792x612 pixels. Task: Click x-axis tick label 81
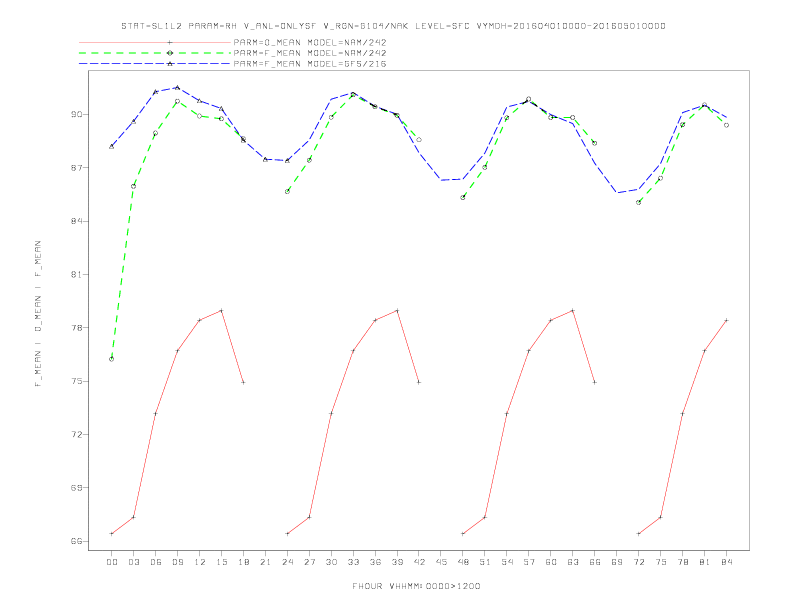click(705, 562)
